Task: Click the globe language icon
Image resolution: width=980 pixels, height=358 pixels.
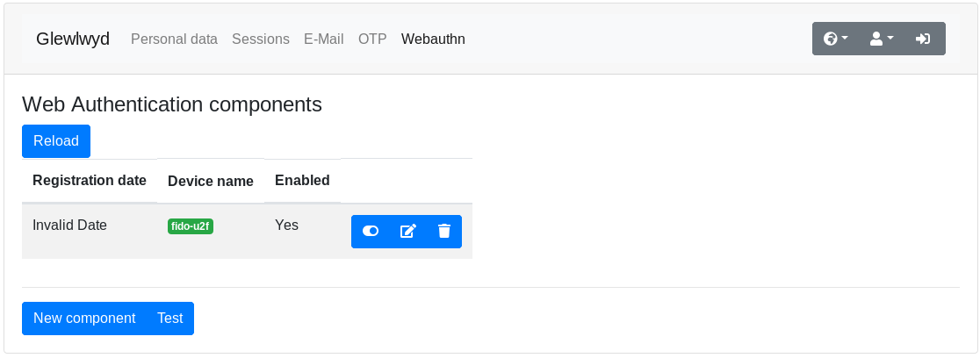Action: (x=830, y=39)
